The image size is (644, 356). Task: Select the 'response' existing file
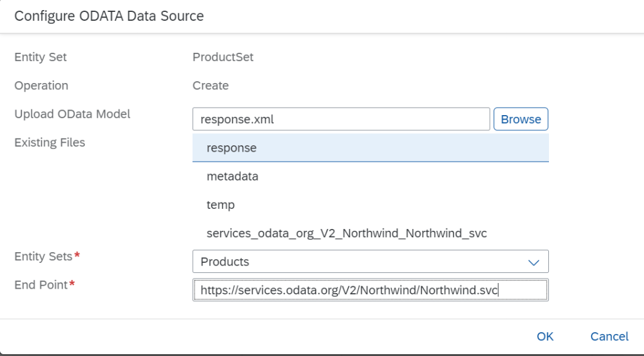click(370, 148)
